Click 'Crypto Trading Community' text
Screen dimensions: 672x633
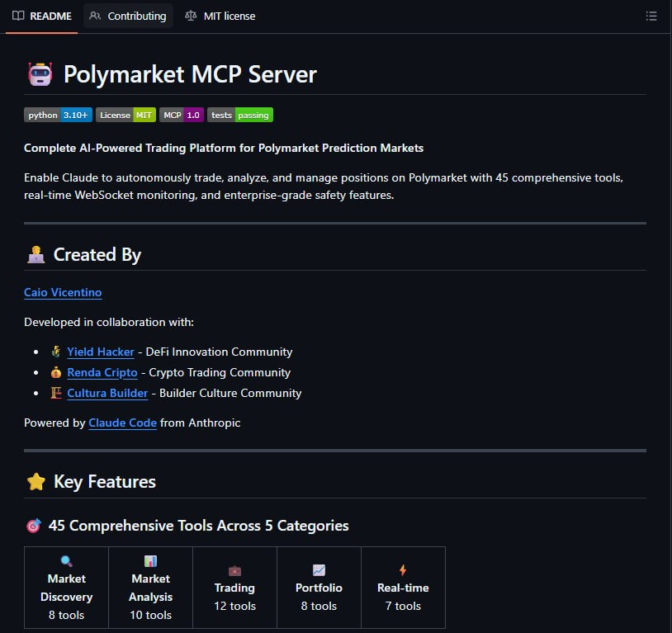(220, 372)
